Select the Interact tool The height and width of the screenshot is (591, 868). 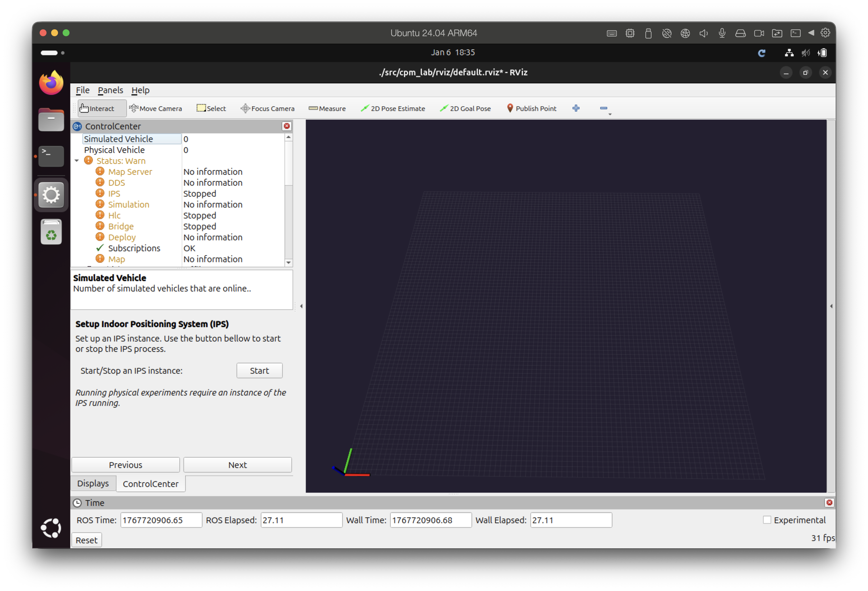click(x=102, y=108)
